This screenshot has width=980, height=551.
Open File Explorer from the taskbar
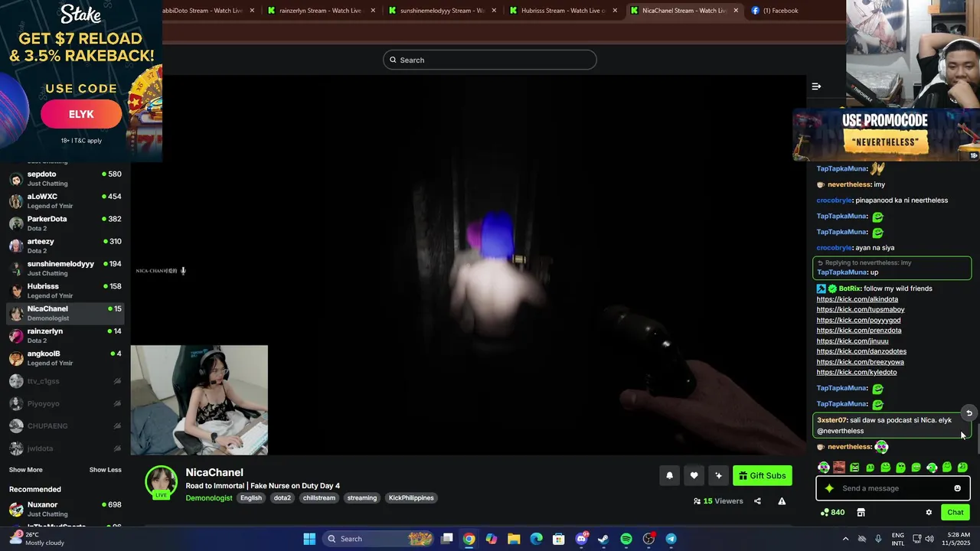pyautogui.click(x=514, y=539)
